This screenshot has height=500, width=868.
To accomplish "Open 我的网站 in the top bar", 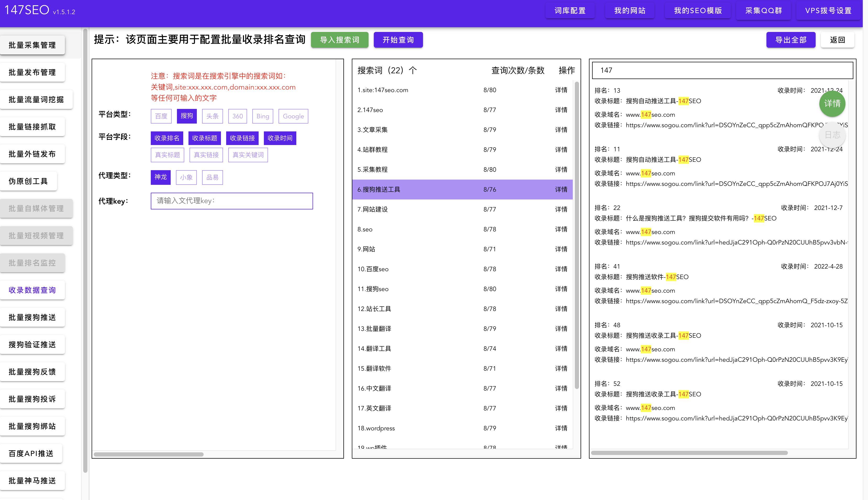I will tap(630, 11).
